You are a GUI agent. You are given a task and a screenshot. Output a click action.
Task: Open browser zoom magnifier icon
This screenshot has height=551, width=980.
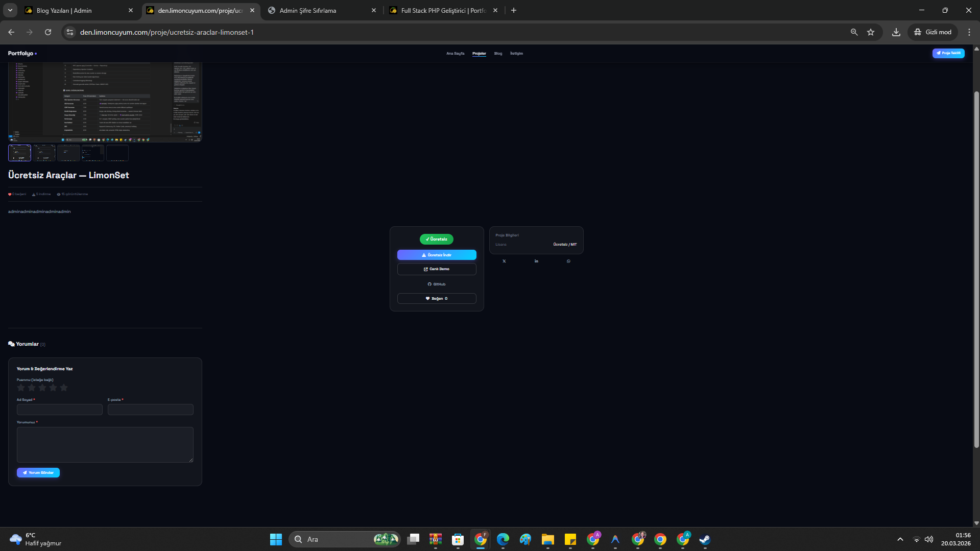pos(854,32)
